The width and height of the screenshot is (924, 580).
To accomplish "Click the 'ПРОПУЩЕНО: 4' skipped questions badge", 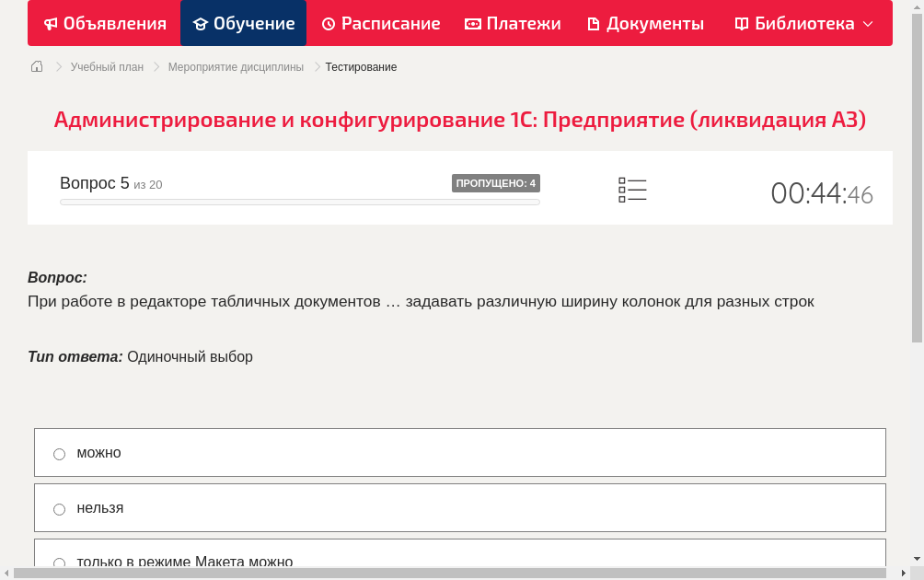I will point(497,182).
